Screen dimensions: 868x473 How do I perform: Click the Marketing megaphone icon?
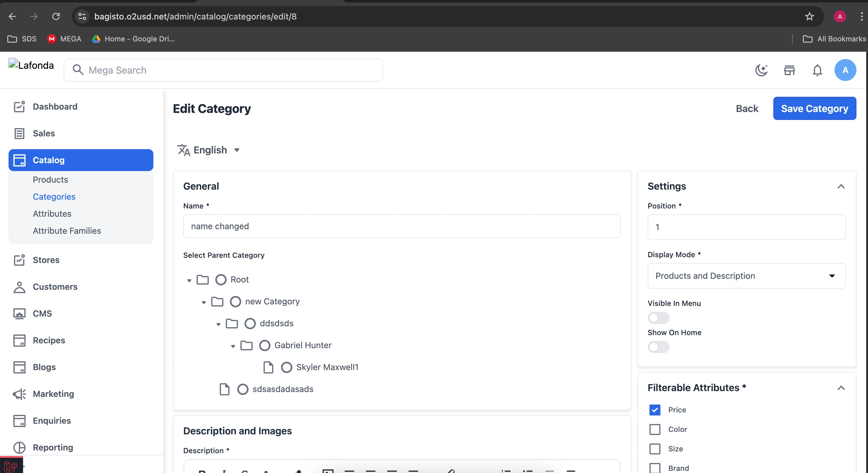coord(19,394)
